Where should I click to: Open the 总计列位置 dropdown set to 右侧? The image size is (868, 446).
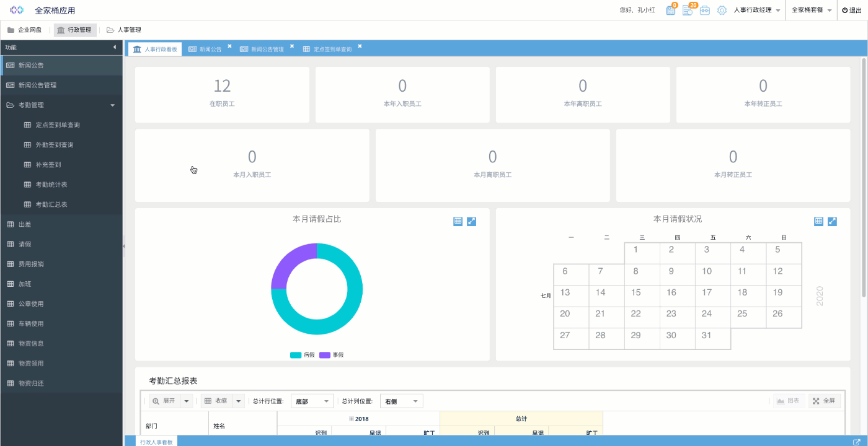pos(402,400)
